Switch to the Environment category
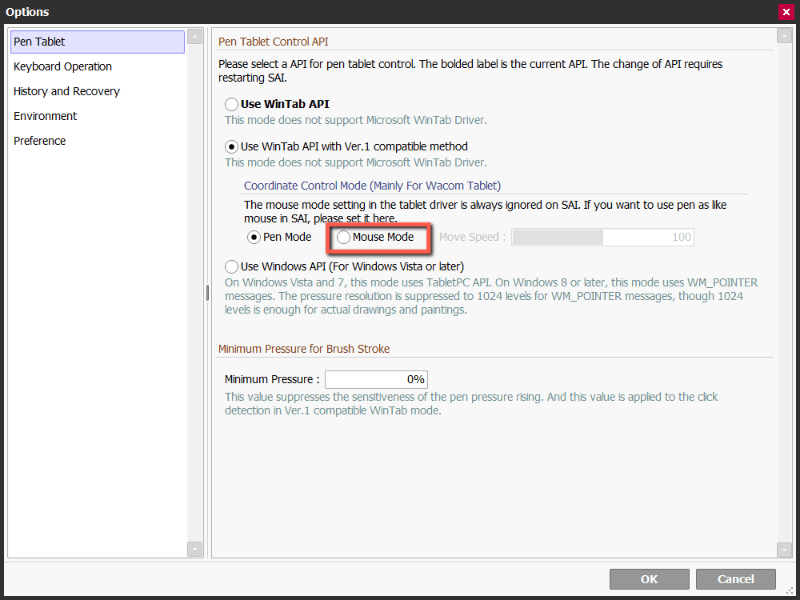 coord(45,116)
